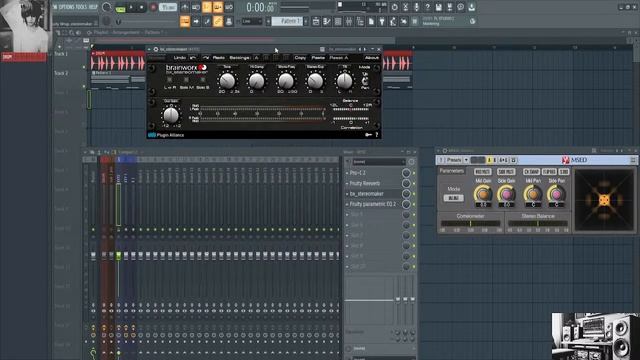
Task: Open the mixer input selector dropdown
Action: pos(378,162)
